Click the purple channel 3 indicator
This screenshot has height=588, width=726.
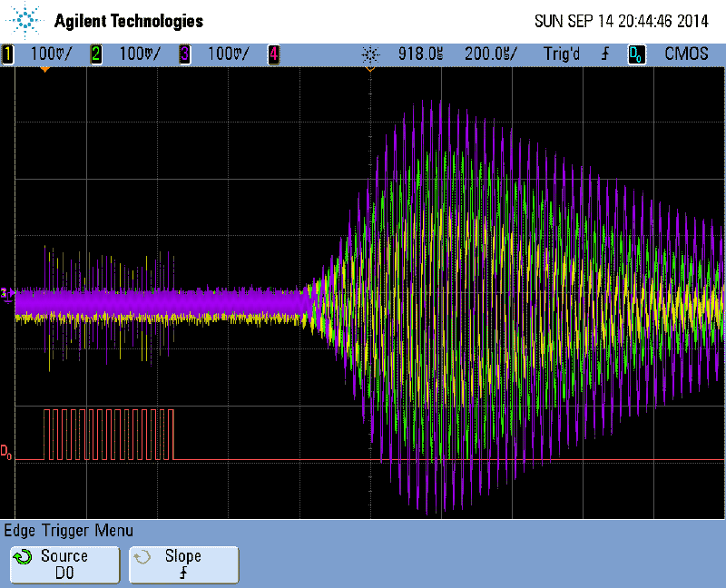point(185,54)
